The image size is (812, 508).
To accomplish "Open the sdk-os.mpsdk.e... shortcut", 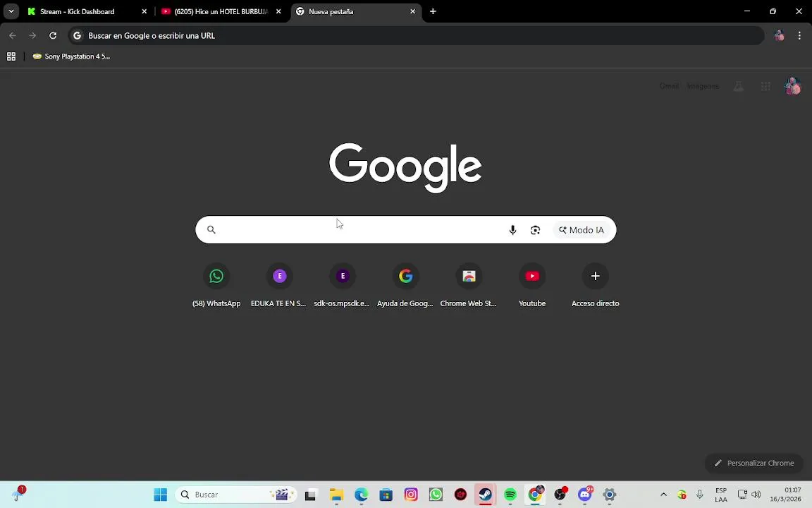I will tap(343, 286).
